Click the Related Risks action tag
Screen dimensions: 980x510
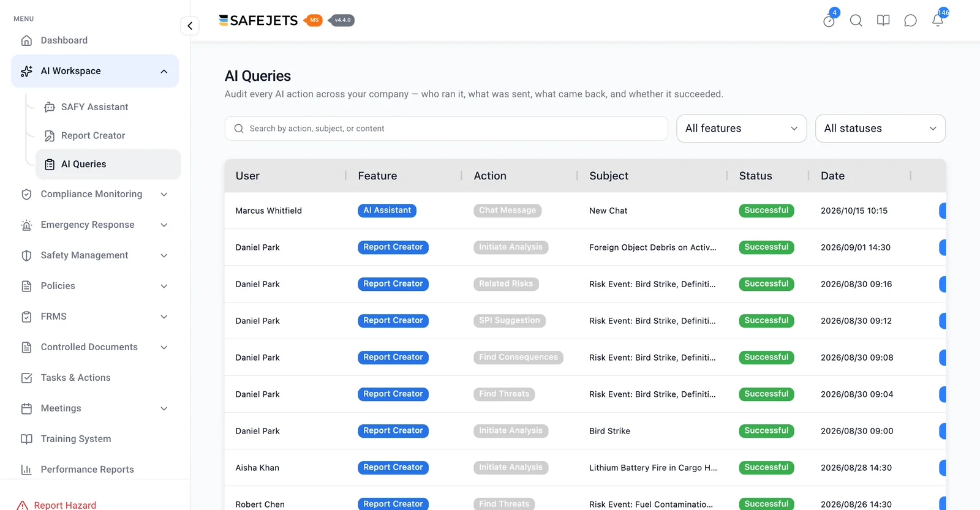click(x=506, y=284)
